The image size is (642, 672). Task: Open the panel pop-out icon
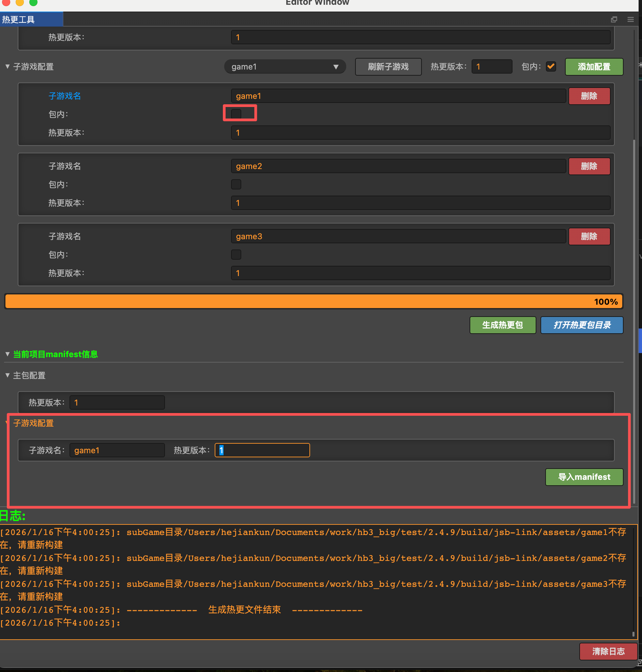(x=614, y=19)
